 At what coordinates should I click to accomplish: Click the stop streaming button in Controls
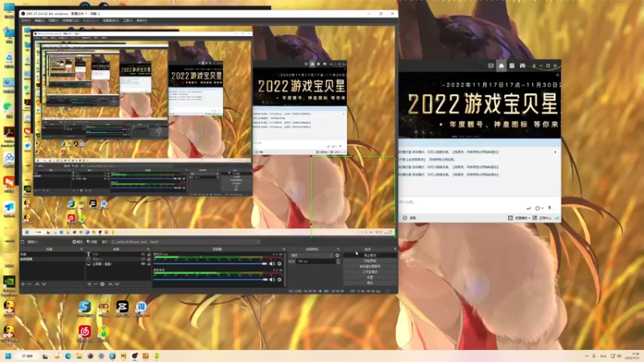370,255
